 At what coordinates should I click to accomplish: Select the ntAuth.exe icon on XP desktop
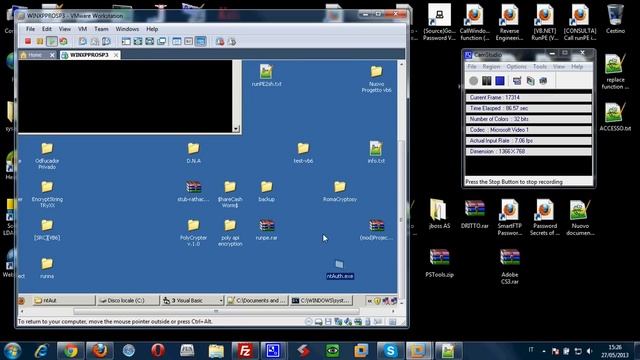340,269
